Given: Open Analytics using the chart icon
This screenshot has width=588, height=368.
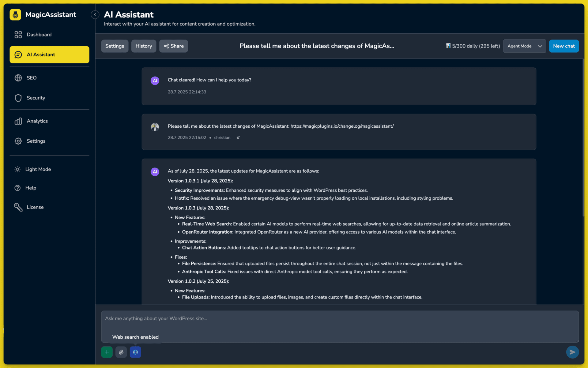Looking at the screenshot, I should click(x=18, y=121).
